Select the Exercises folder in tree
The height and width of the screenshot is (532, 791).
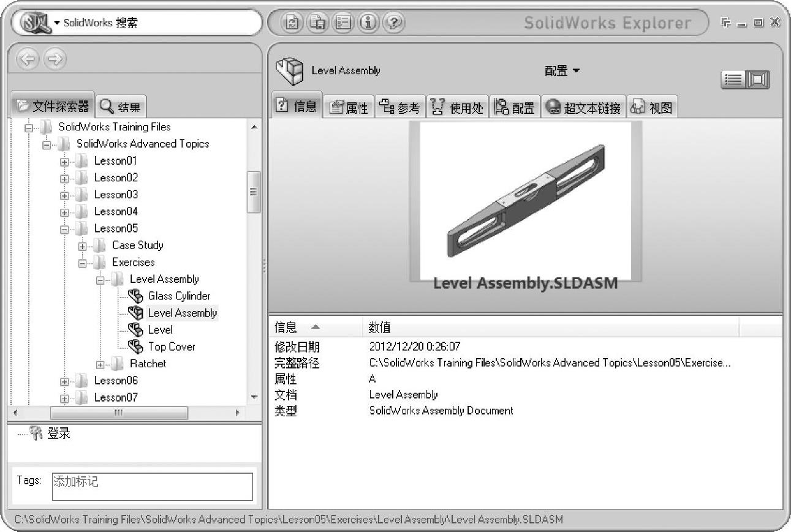133,262
